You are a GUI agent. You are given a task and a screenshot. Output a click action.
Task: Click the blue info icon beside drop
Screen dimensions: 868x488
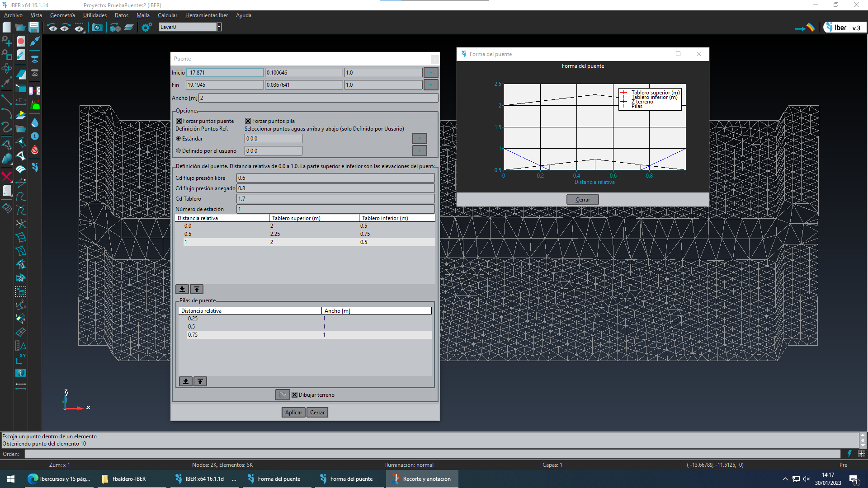tap(35, 136)
